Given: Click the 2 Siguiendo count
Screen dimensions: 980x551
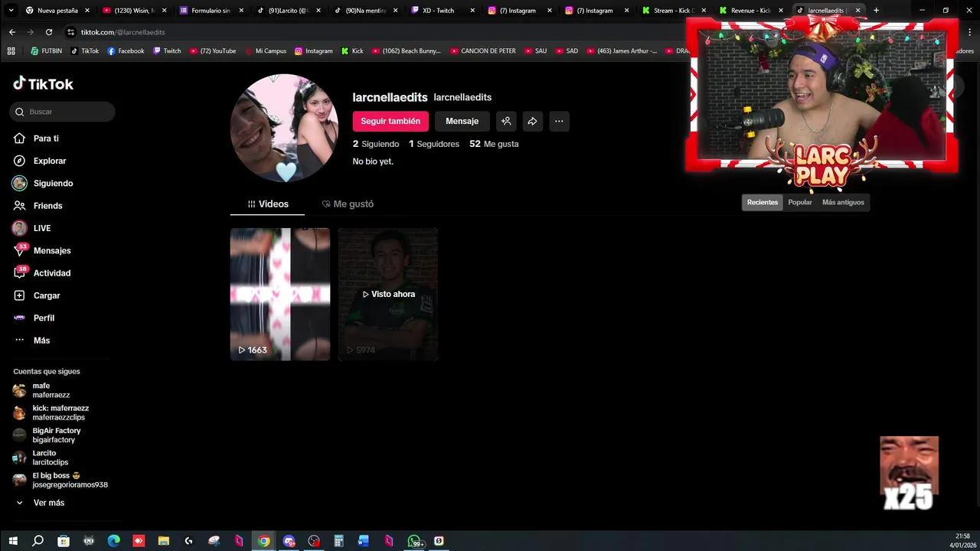Looking at the screenshot, I should pyautogui.click(x=376, y=144).
